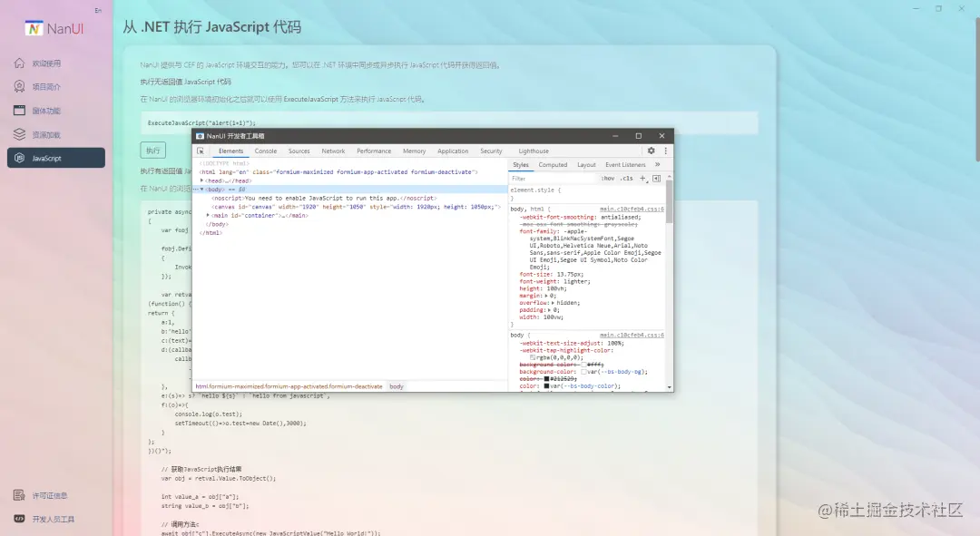Click the html.formium-maximized breadcrumb
980x536 pixels.
click(289, 386)
